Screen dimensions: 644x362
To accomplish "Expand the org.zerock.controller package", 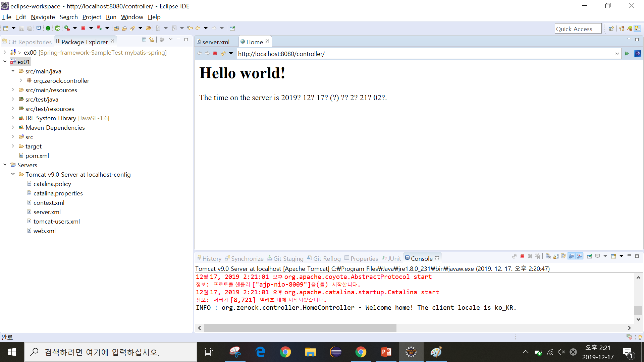I will (x=21, y=80).
